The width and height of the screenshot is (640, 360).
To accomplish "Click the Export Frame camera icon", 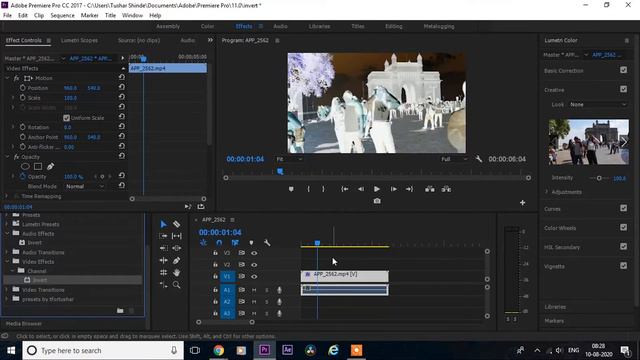I will [377, 201].
